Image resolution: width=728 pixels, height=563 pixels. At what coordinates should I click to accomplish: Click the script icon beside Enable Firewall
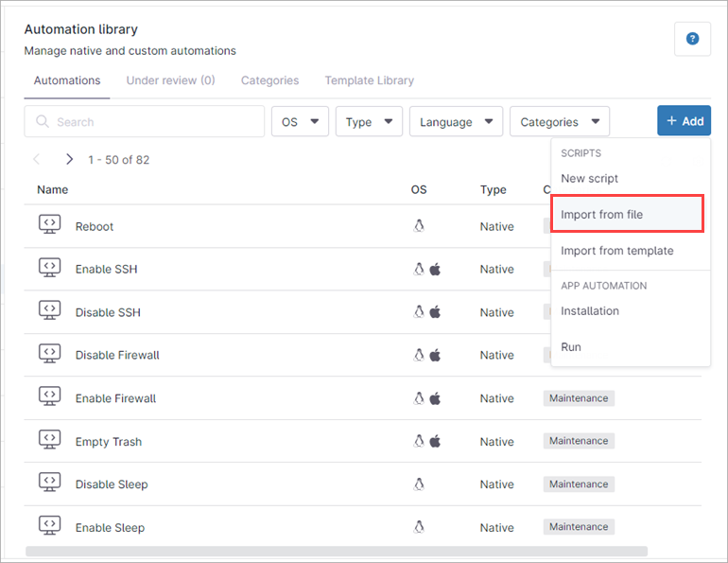point(50,396)
